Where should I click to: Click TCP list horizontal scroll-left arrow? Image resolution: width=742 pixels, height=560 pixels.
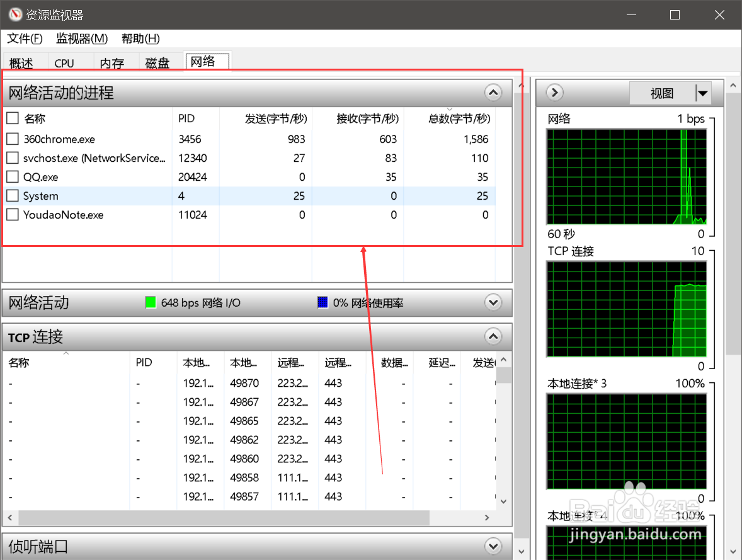coord(10,518)
